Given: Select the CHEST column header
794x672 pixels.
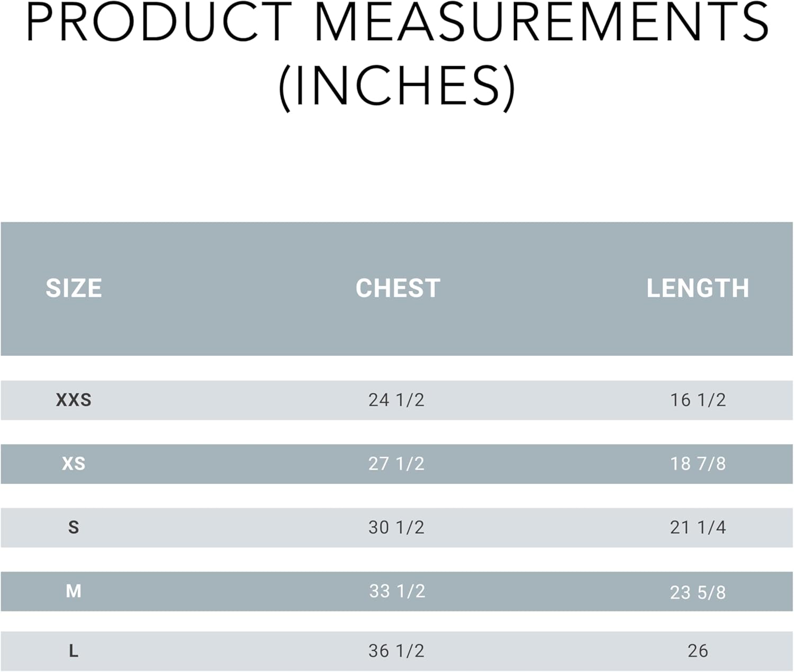Looking at the screenshot, I should (x=398, y=289).
